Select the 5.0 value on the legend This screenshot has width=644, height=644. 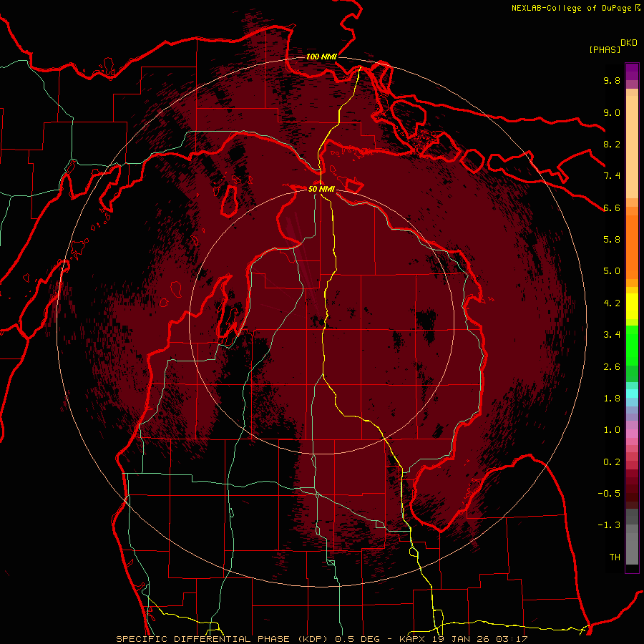[x=612, y=271]
